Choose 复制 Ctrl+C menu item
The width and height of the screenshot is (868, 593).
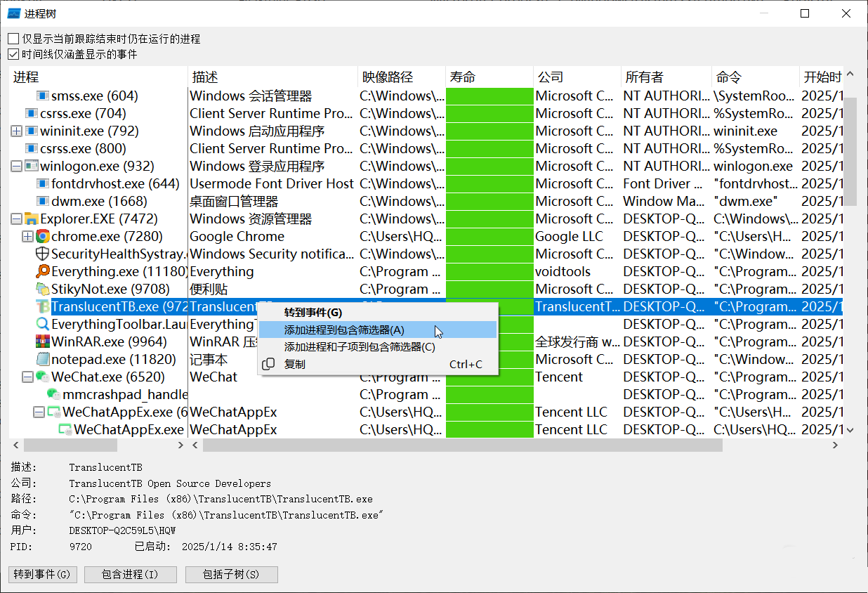[x=378, y=364]
